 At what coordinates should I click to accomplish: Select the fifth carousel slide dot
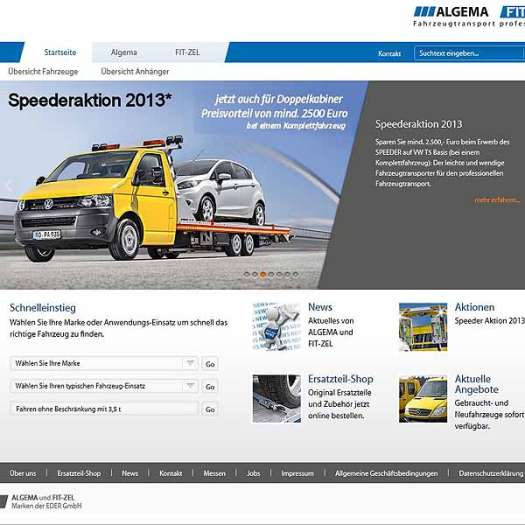coord(279,274)
